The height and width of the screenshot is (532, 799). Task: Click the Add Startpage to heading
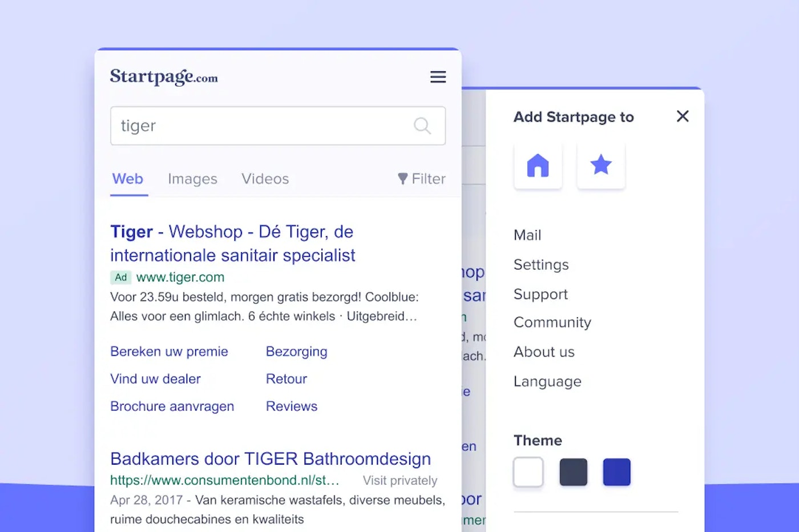[574, 117]
